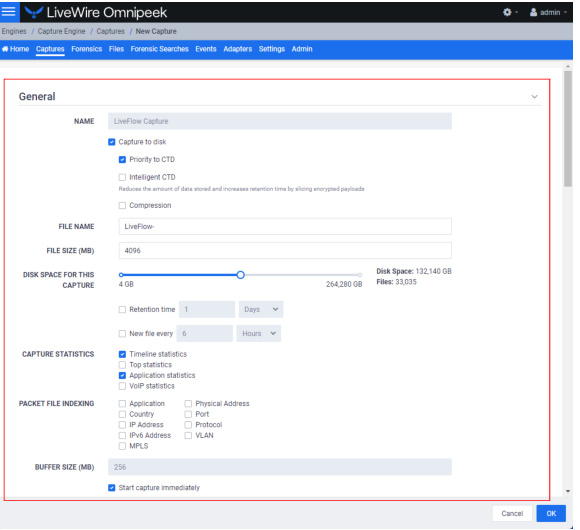The width and height of the screenshot is (580, 530).
Task: Open the Days unit dropdown
Action: point(261,310)
